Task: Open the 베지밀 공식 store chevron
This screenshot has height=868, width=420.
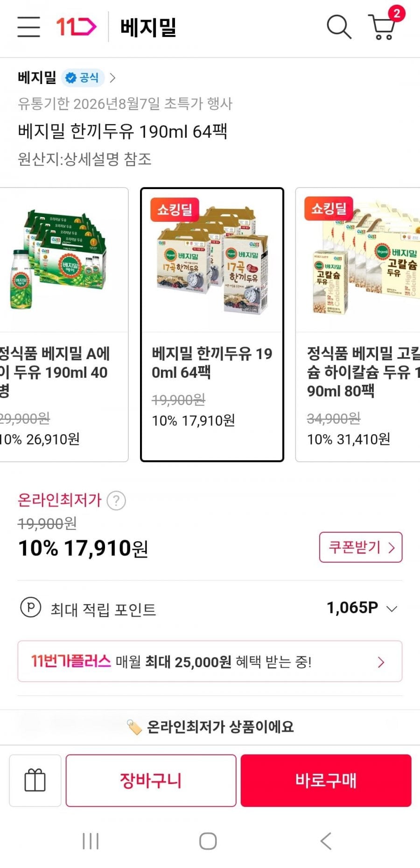Action: pyautogui.click(x=112, y=78)
